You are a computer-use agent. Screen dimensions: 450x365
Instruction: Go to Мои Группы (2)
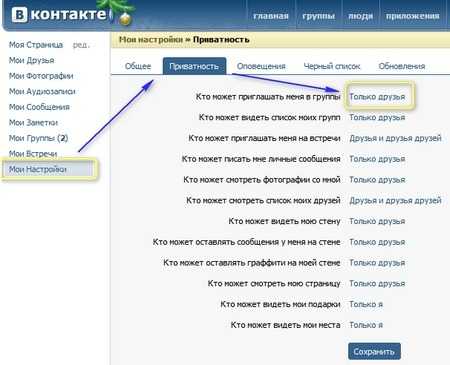click(x=38, y=138)
